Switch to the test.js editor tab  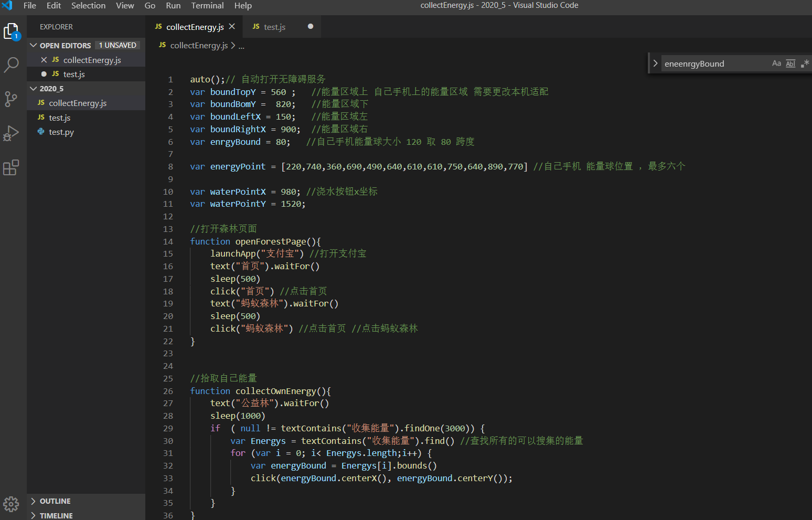click(x=274, y=27)
